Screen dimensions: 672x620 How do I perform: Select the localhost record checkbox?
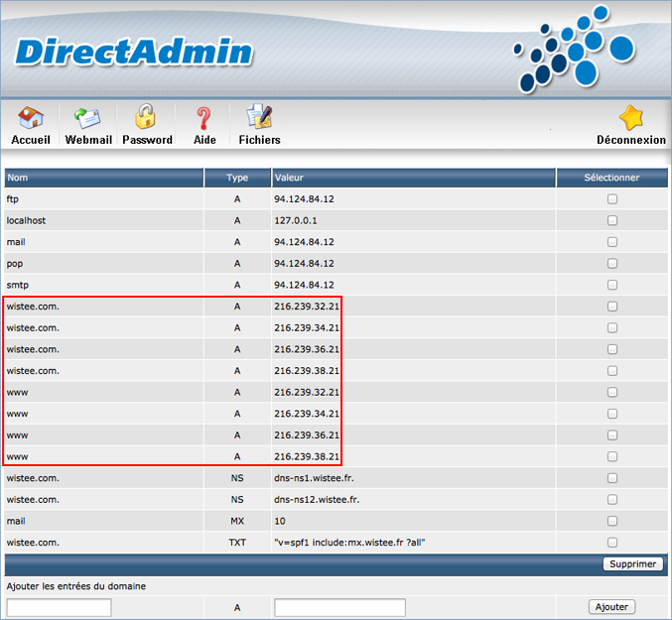[x=612, y=220]
